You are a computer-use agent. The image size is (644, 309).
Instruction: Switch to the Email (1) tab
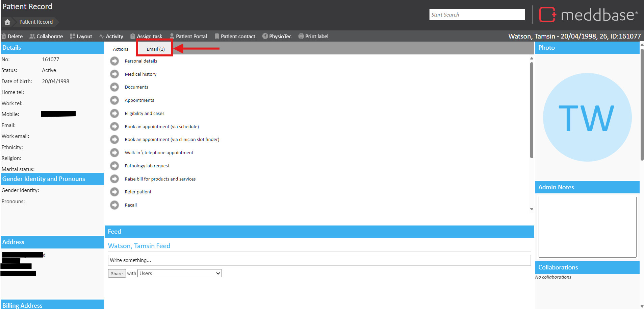point(155,49)
